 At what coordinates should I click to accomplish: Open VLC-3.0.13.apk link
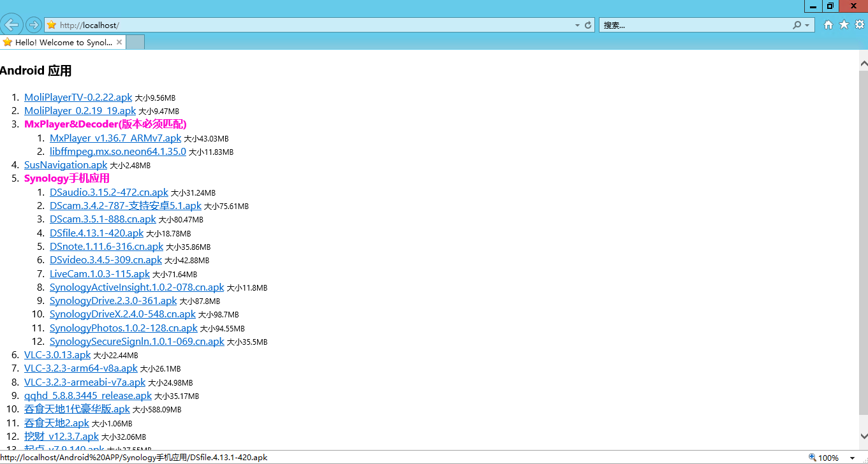pyautogui.click(x=57, y=355)
